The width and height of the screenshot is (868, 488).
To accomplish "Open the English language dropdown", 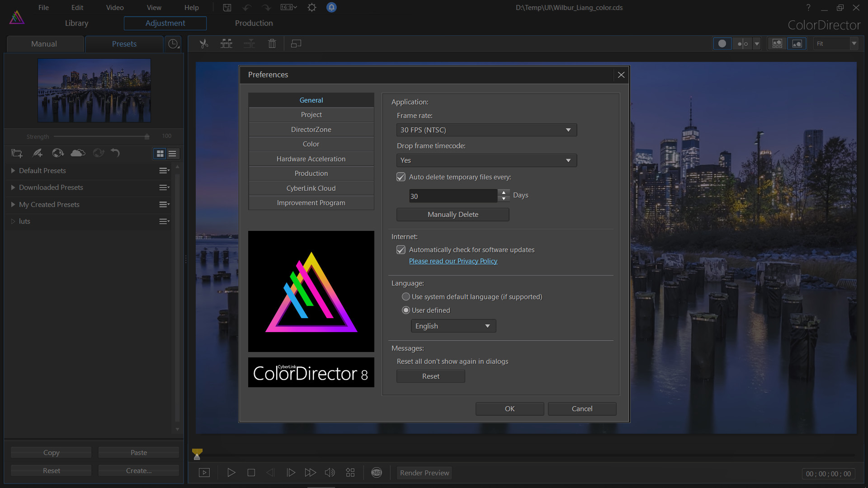I will pos(453,326).
